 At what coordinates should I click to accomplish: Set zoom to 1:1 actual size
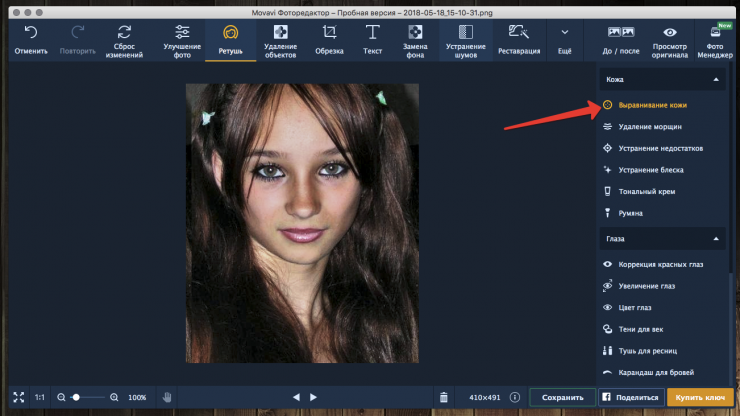40,397
